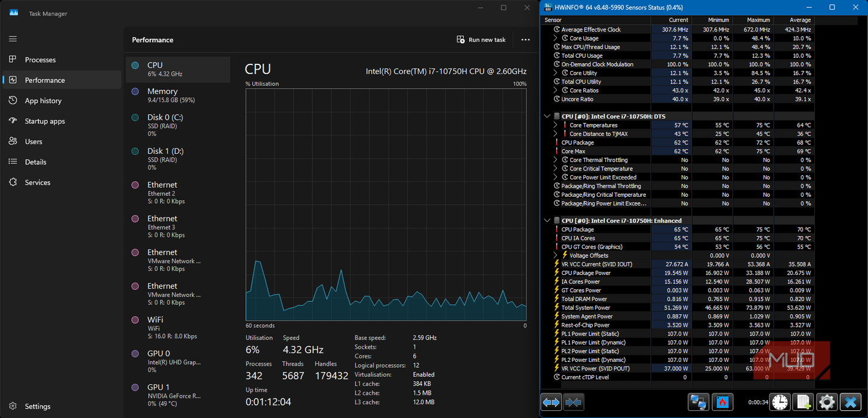Click the Details sidebar icon
This screenshot has width=868, height=418.
tap(13, 162)
